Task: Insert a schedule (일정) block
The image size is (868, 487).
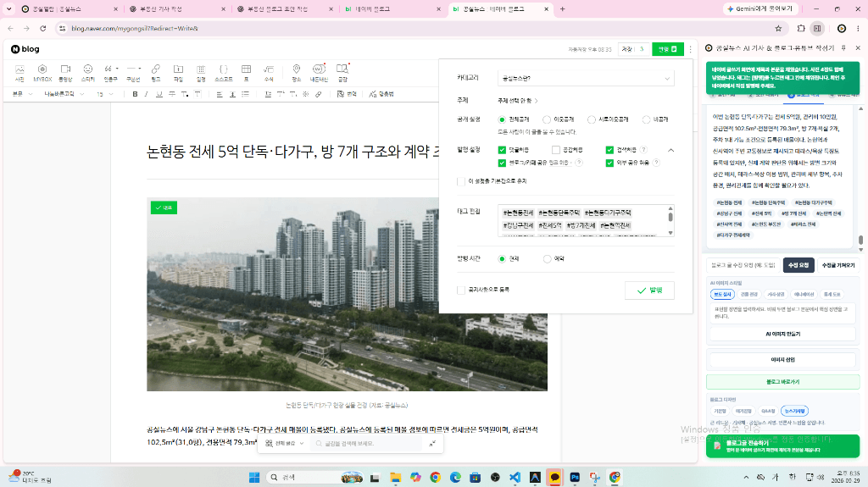Action: point(201,73)
